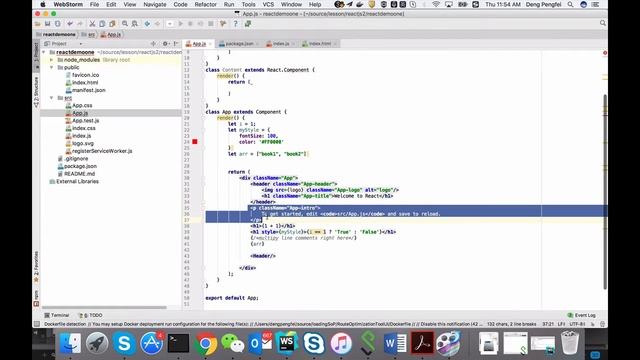Click the Save All toolbar icon
The width and height of the screenshot is (640, 360).
tap(47, 24)
